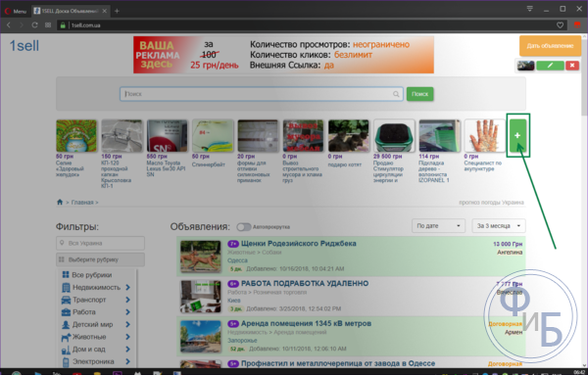Screen dimensions: 588x375
Task: Click the green plus add button
Action: pyautogui.click(x=517, y=135)
